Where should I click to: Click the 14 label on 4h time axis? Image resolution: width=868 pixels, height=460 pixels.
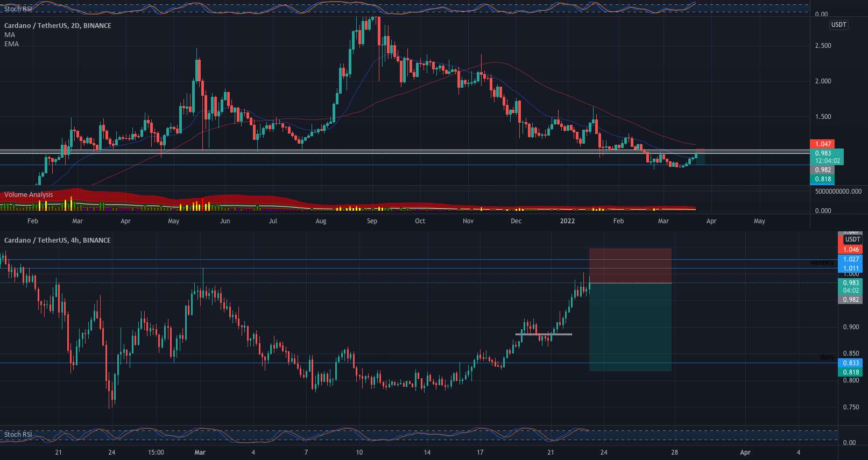[427, 452]
